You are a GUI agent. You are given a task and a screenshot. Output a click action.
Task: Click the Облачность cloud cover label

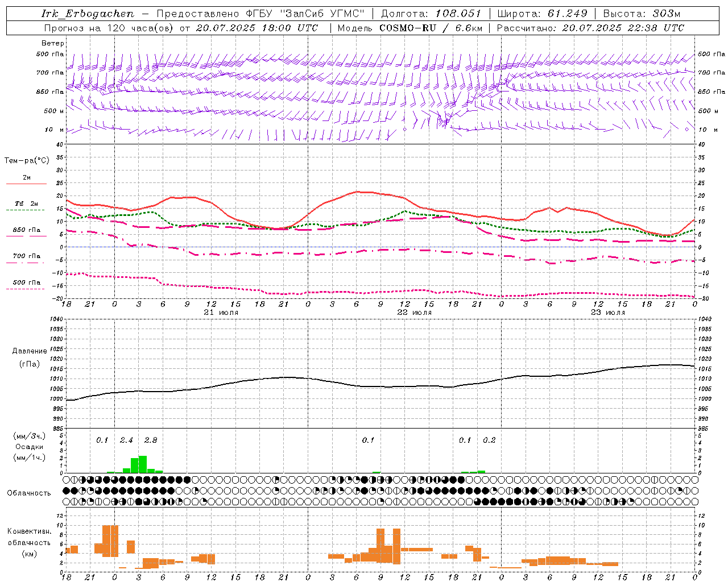click(x=29, y=493)
